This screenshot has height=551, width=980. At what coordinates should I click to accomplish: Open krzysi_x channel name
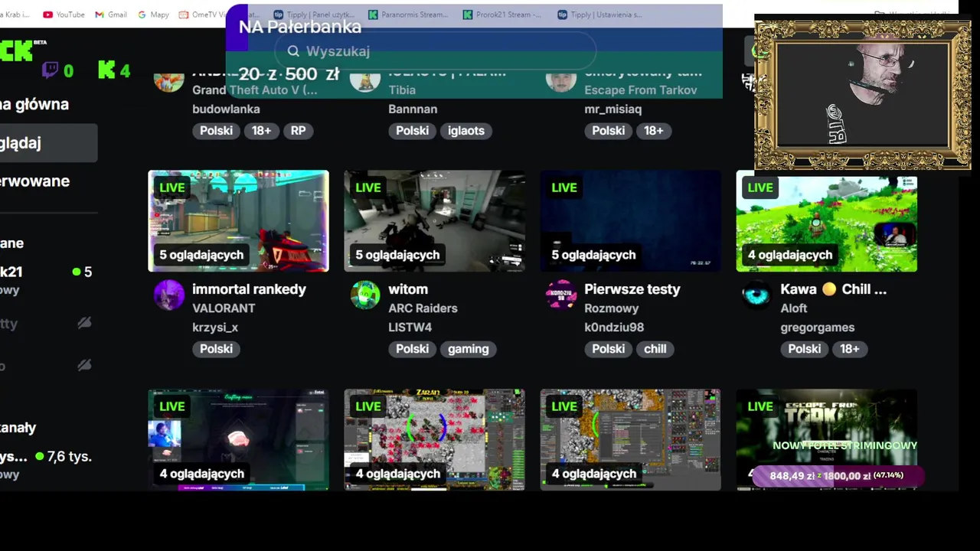click(x=215, y=328)
